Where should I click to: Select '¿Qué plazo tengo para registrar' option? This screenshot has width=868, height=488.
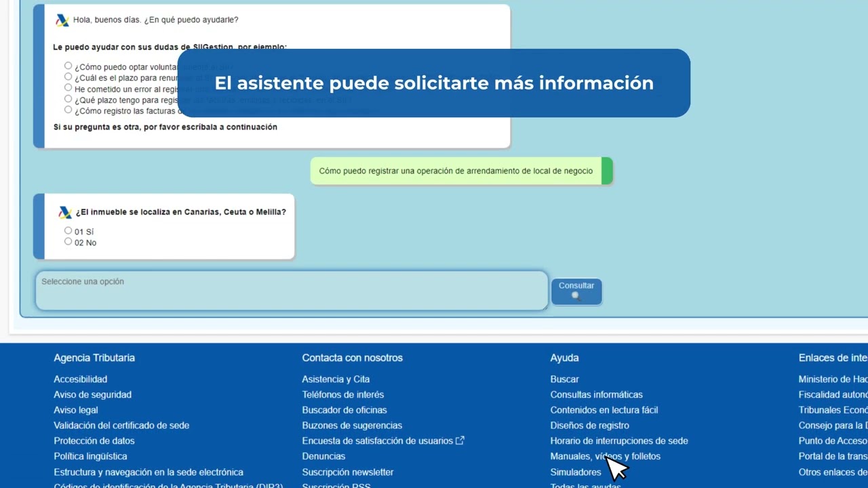click(x=68, y=99)
